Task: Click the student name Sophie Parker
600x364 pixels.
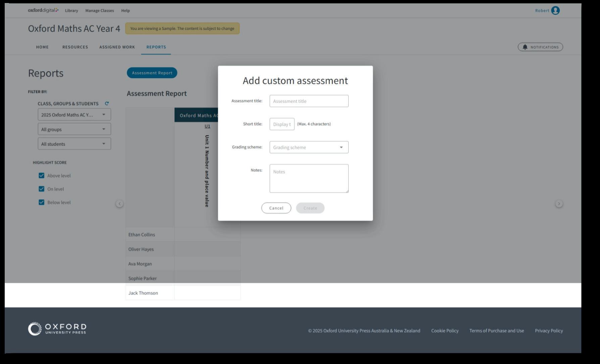Action: click(143, 278)
